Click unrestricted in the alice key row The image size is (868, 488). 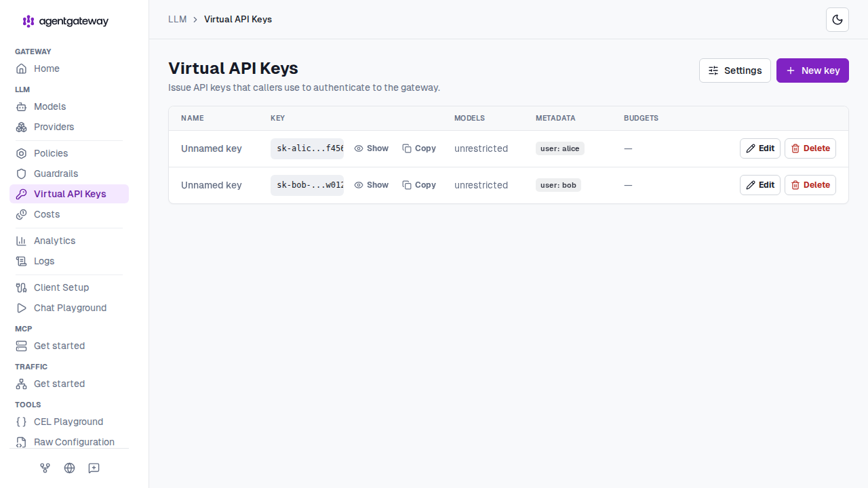[x=481, y=148]
